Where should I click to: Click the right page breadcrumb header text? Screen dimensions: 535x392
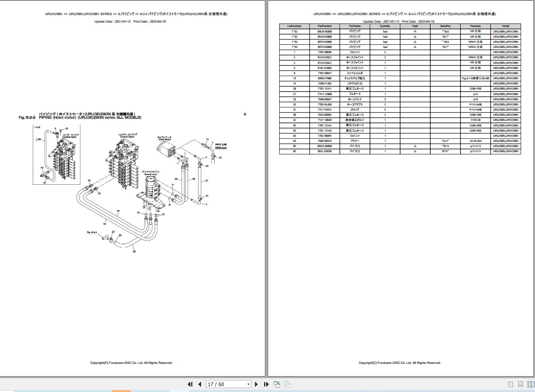pos(405,14)
